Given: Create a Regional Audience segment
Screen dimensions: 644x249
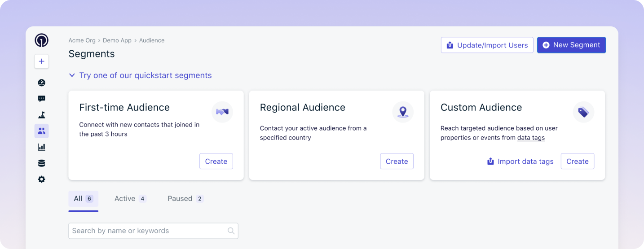Looking at the screenshot, I should click(397, 162).
